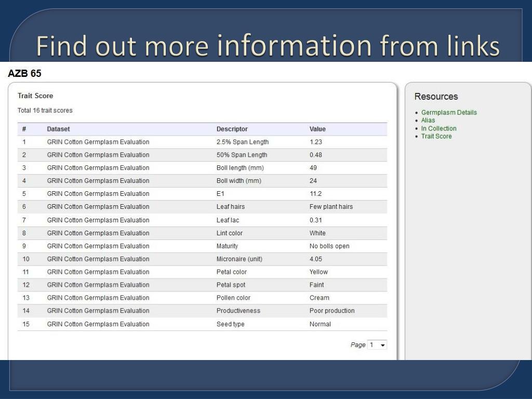532x399 pixels.
Task: Click the Resources heading
Action: 436,96
